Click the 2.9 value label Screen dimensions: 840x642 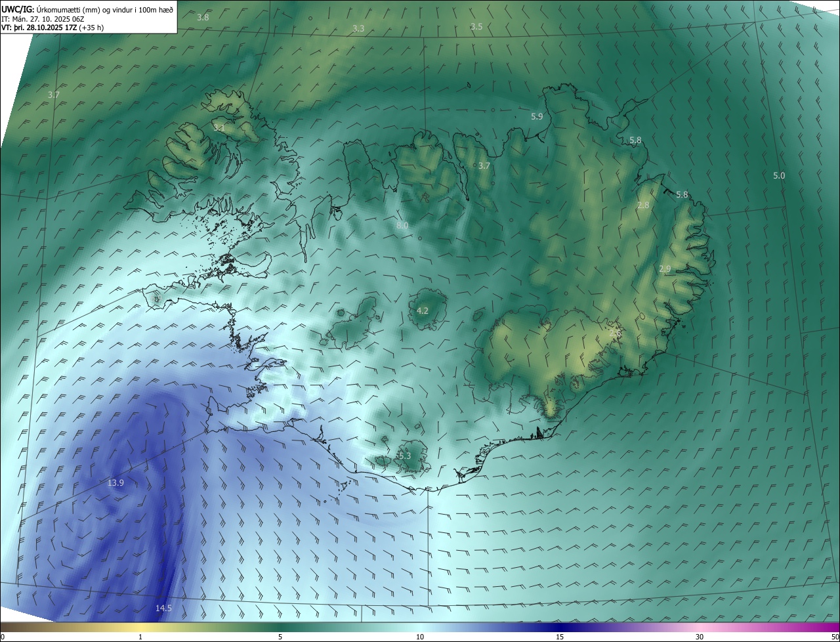(665, 269)
